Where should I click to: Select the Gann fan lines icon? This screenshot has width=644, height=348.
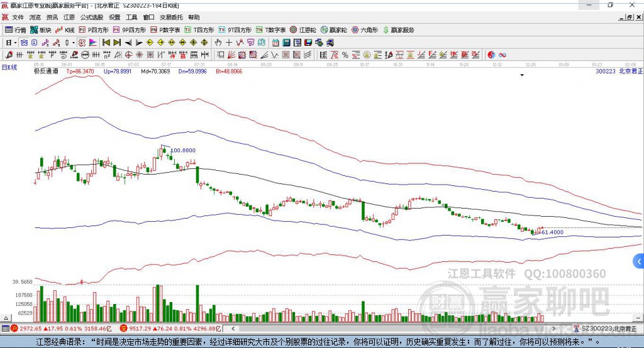point(231,55)
